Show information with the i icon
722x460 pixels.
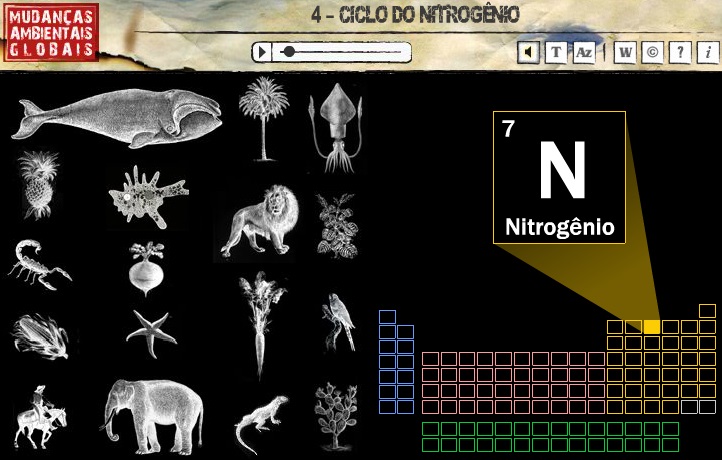tap(707, 52)
